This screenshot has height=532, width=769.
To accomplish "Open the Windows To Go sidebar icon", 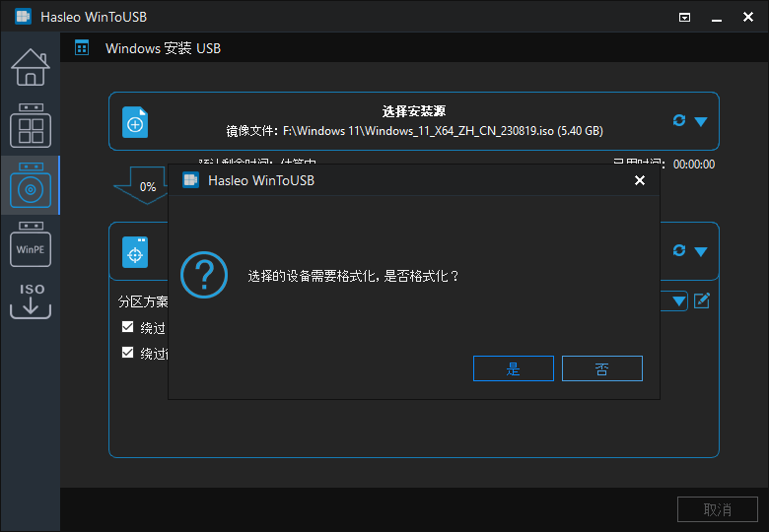I will 31,126.
